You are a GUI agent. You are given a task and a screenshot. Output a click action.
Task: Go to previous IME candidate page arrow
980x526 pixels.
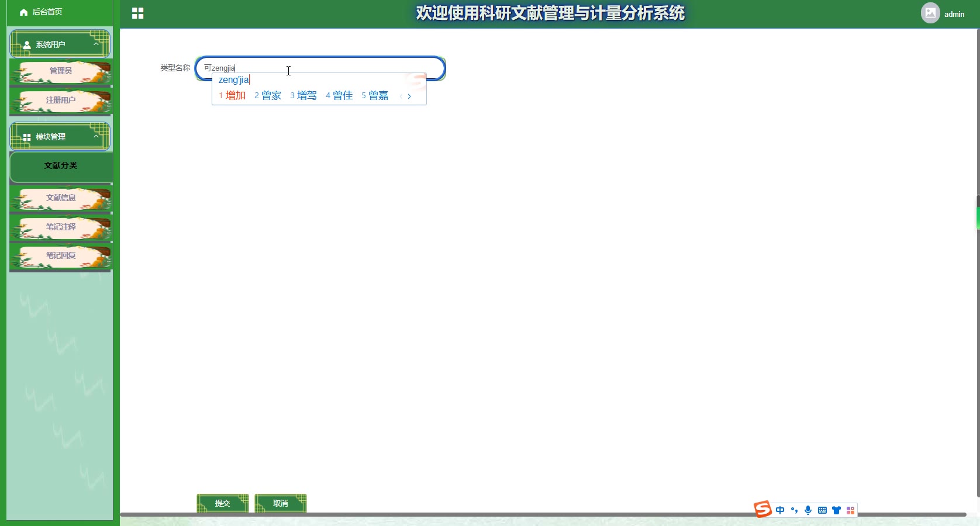[x=401, y=96]
